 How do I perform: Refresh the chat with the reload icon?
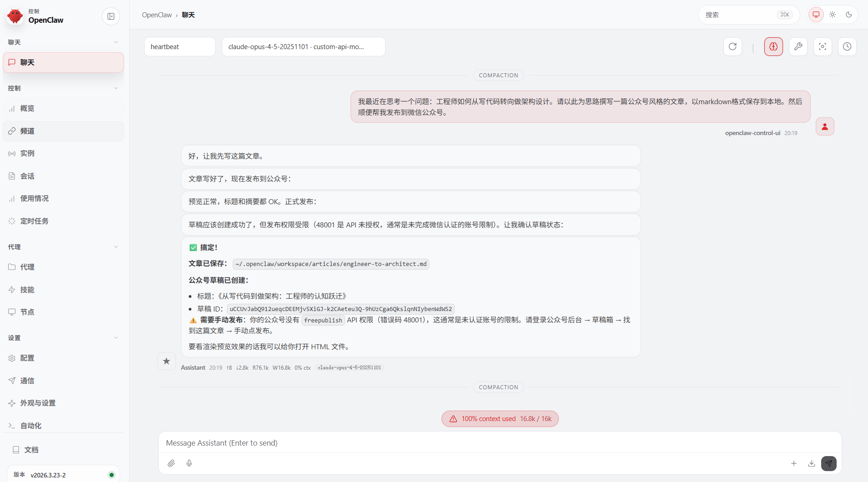pos(732,46)
